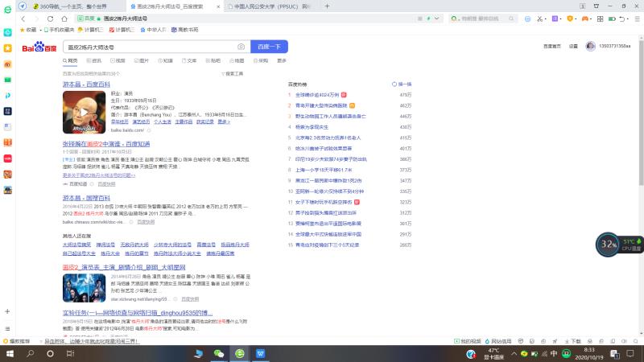This screenshot has width=644, height=362.
Task: Open the 我的视频 status bar item
Action: click(468, 341)
